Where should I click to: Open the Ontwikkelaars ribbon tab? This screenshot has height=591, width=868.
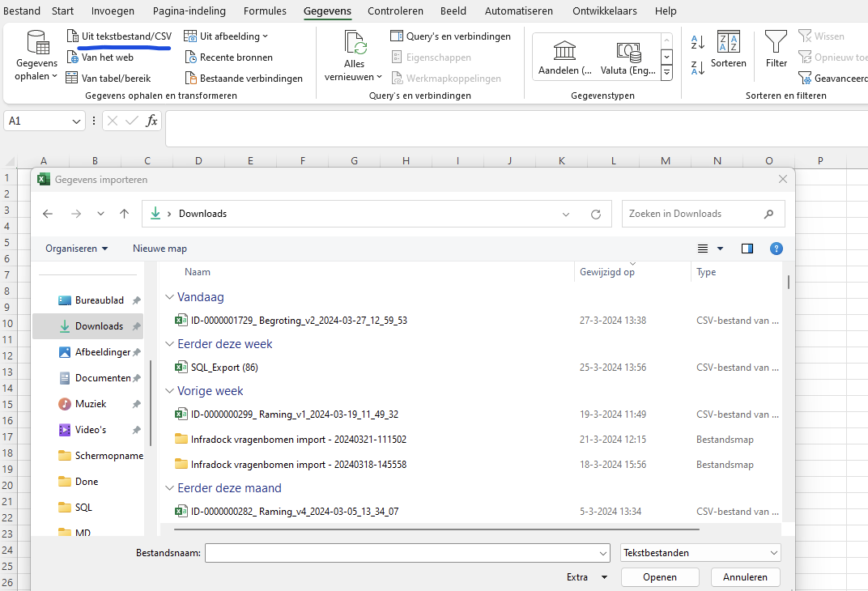pyautogui.click(x=605, y=11)
